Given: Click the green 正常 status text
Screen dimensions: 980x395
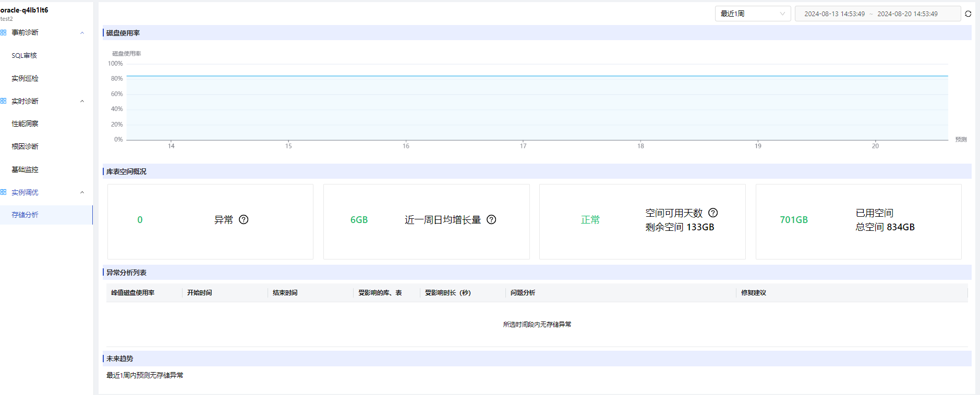Looking at the screenshot, I should pyautogui.click(x=590, y=220).
